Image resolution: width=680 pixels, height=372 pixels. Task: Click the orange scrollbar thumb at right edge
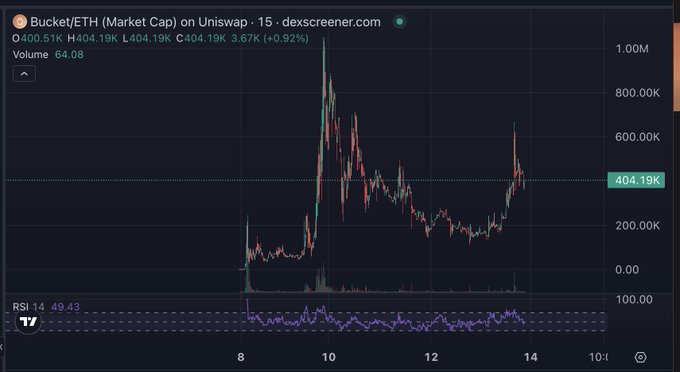(677, 67)
